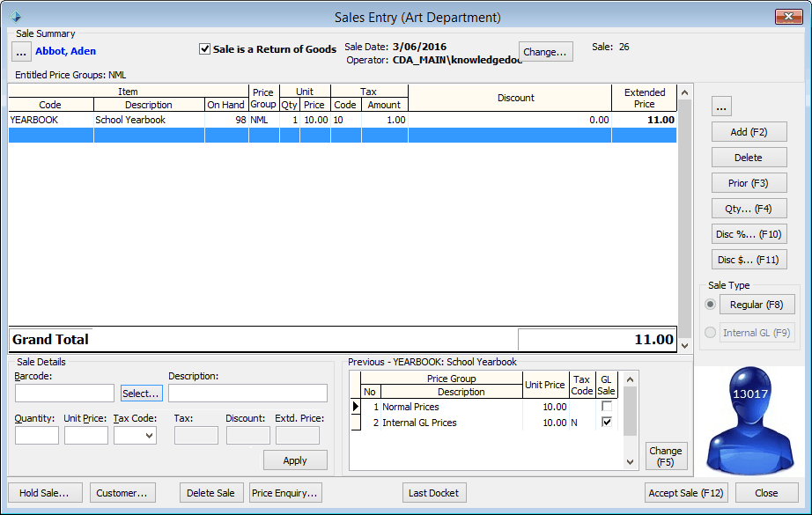Select the Internal GL radio button

pyautogui.click(x=711, y=332)
